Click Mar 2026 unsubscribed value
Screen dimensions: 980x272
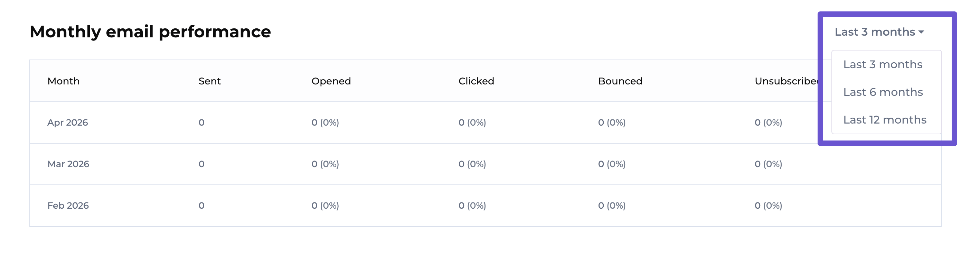click(x=768, y=164)
